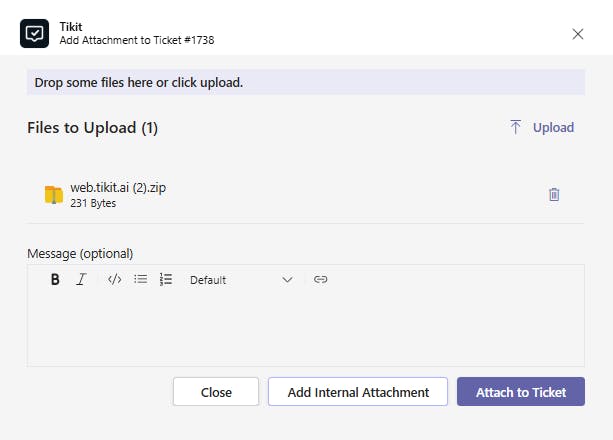The width and height of the screenshot is (613, 440).
Task: Click the zip folder file icon
Action: pos(54,194)
